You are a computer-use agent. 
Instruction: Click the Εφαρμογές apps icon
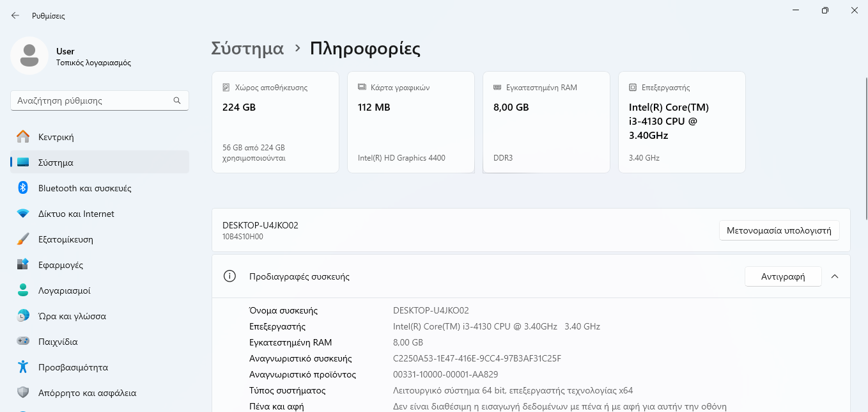pyautogui.click(x=23, y=265)
